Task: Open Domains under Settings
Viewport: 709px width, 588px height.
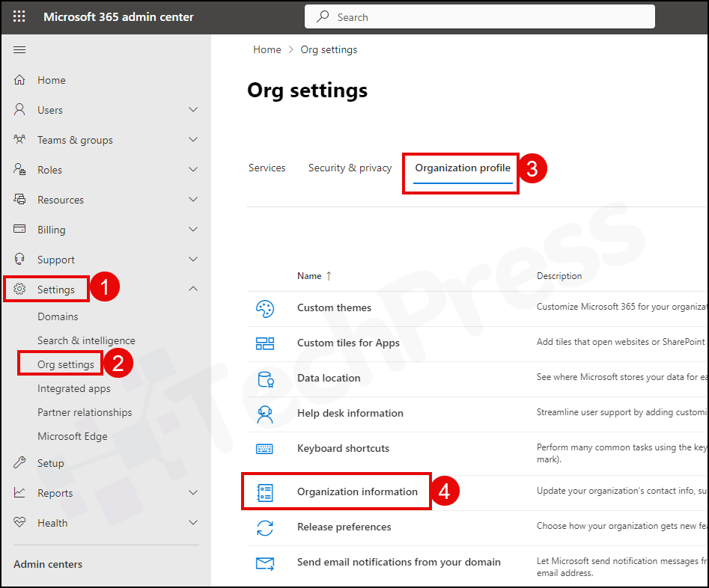Action: 58,316
